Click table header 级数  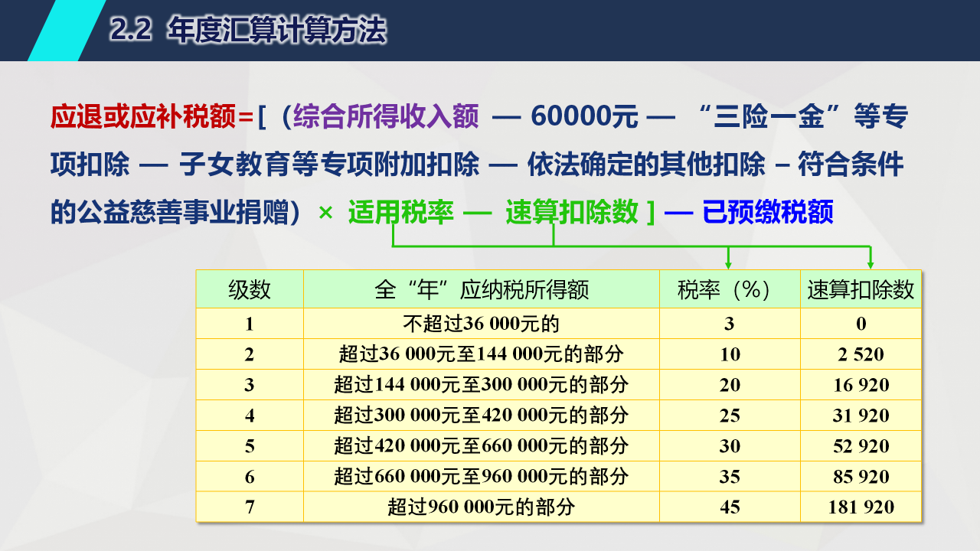tap(250, 289)
